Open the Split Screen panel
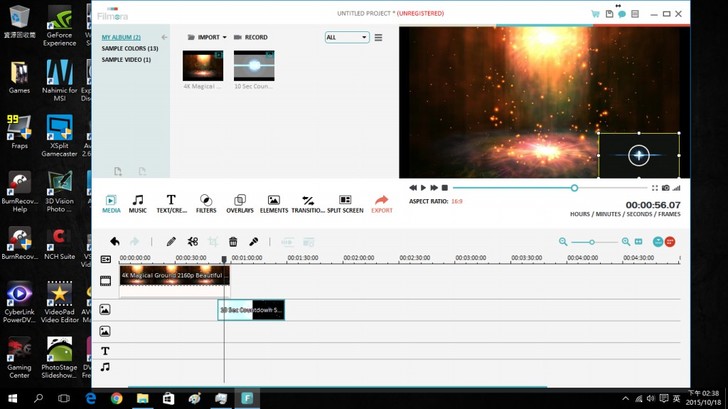728x409 pixels. pyautogui.click(x=345, y=204)
